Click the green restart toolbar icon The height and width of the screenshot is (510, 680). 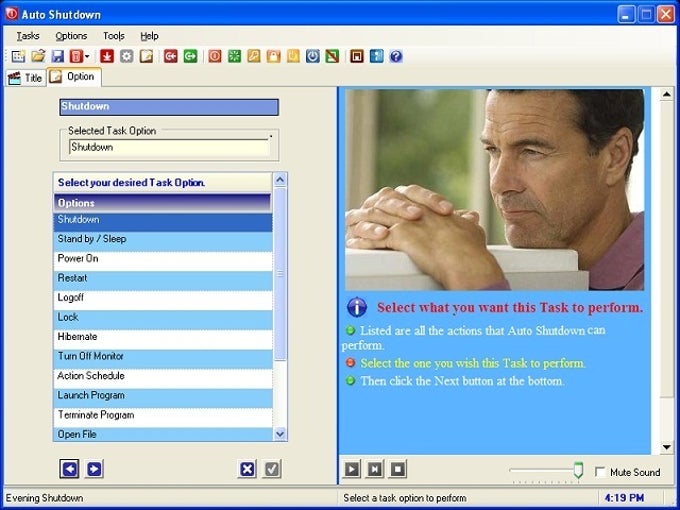point(234,56)
